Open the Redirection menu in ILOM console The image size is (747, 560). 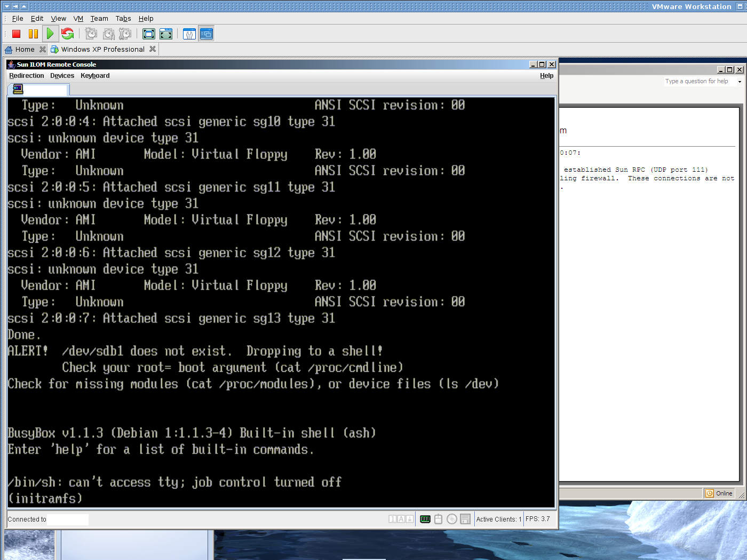(x=27, y=76)
